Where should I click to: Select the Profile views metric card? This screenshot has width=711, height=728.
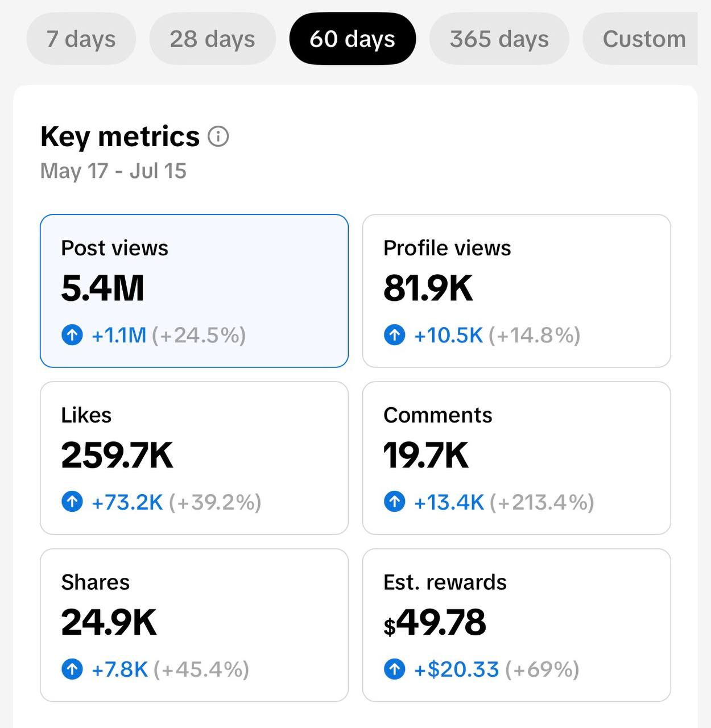point(516,291)
